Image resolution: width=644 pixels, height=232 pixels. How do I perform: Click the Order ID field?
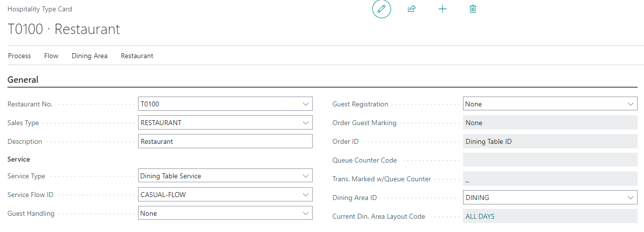(x=550, y=141)
